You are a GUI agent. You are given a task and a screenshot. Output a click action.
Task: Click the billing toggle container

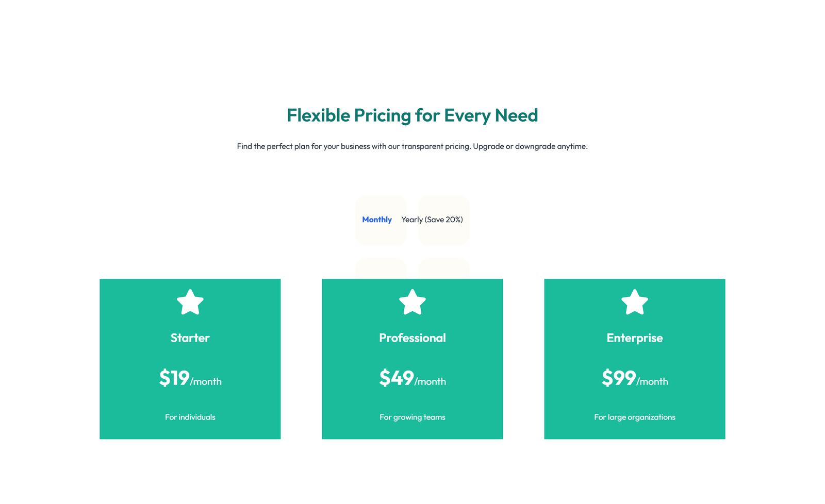(x=412, y=220)
